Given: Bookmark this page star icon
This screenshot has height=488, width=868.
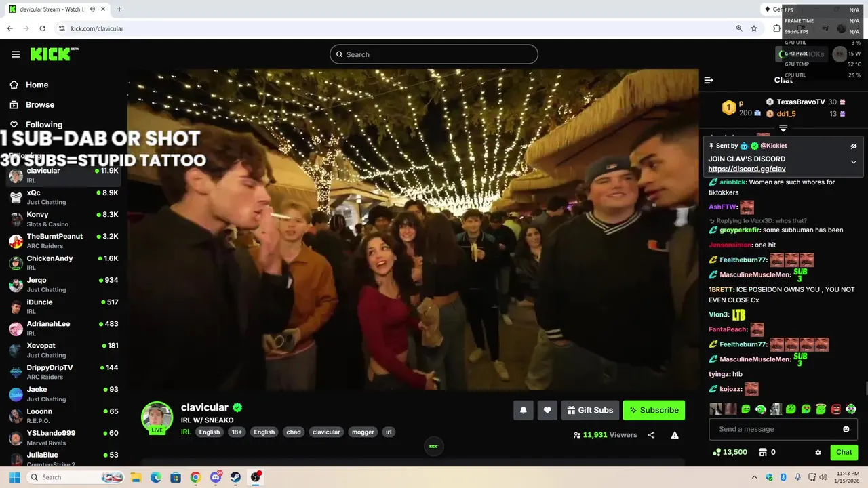Looking at the screenshot, I should click(754, 28).
